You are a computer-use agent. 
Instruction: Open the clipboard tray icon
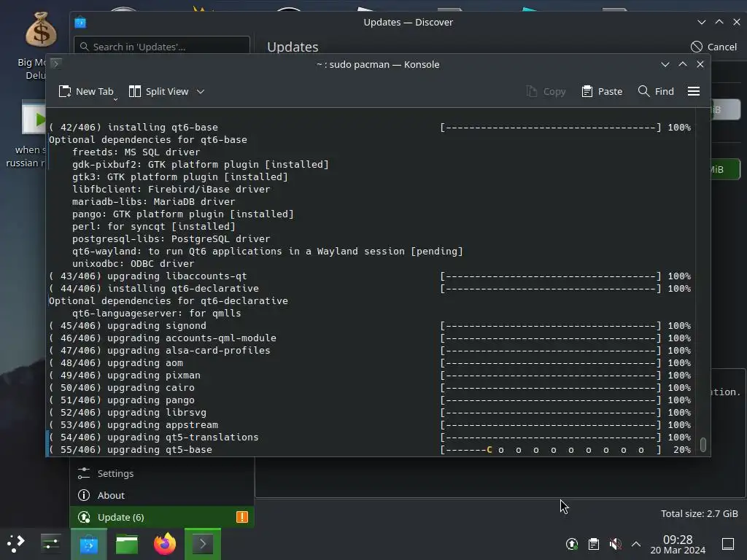click(594, 544)
